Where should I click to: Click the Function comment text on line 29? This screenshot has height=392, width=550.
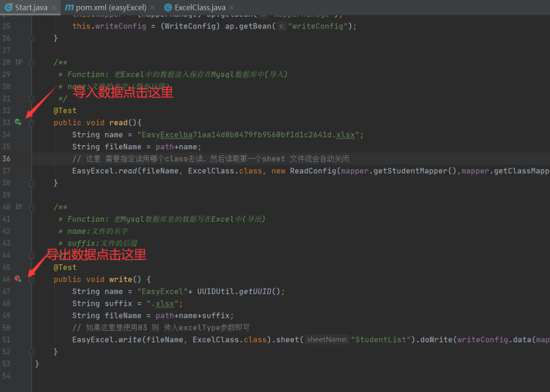pyautogui.click(x=178, y=75)
